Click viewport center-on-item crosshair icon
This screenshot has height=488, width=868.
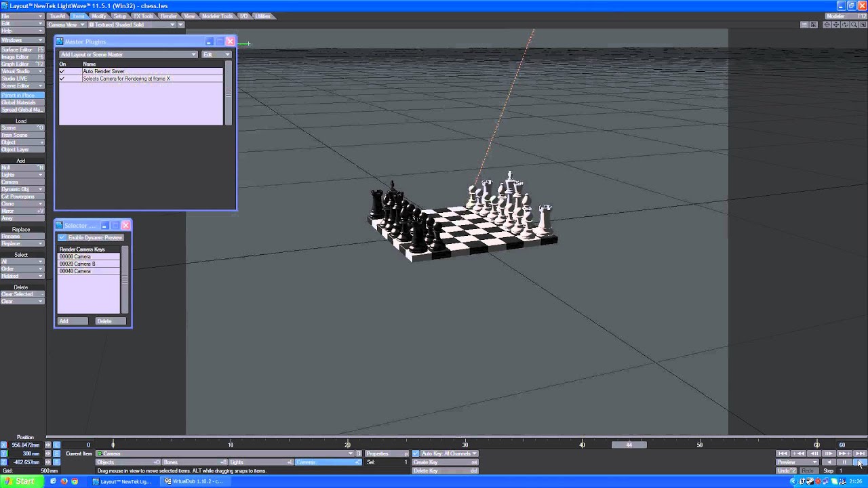pos(827,24)
